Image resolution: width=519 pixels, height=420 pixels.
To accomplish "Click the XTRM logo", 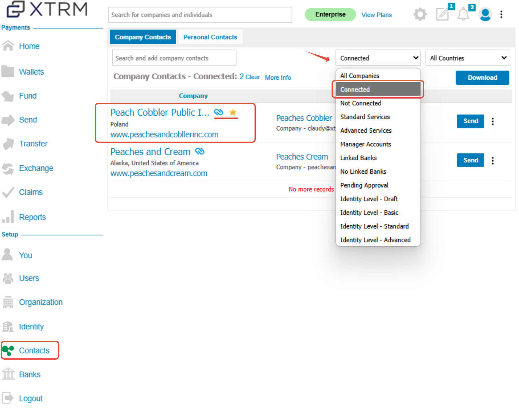I will 47,10.
